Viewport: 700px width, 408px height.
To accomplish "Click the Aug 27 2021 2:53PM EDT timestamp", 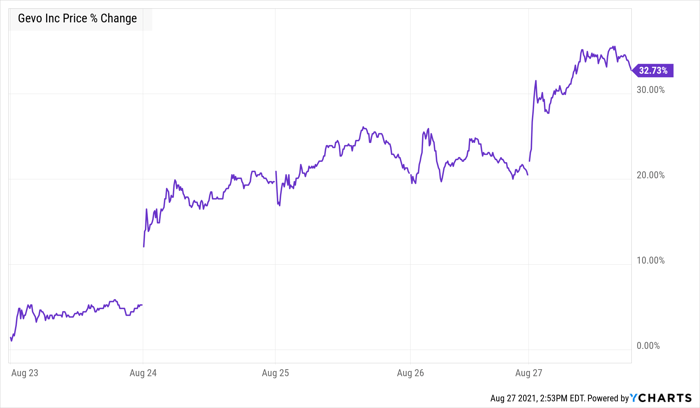I will 538,398.
